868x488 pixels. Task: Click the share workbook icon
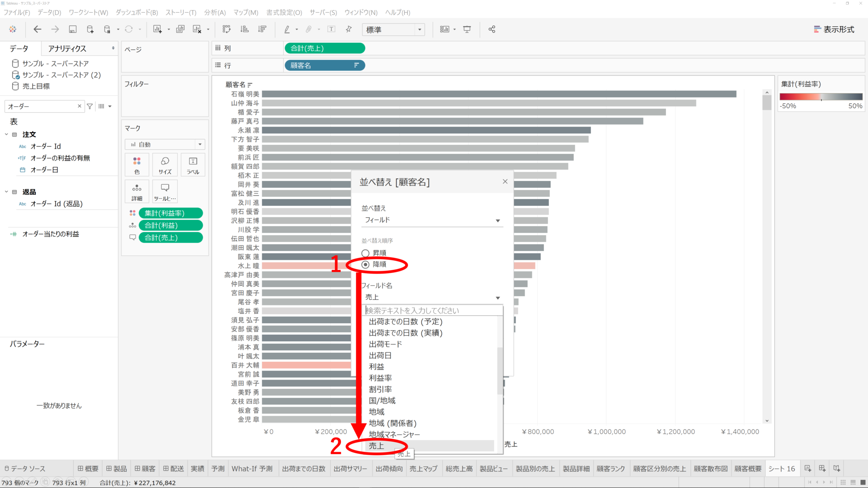pyautogui.click(x=492, y=29)
